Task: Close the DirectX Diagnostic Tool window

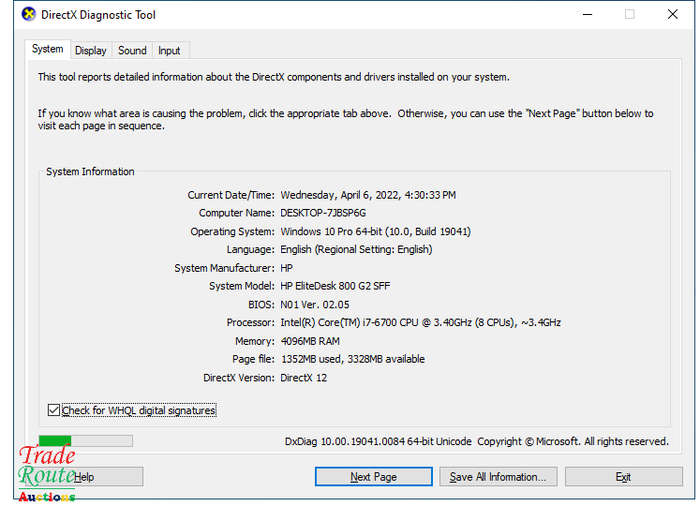Action: tap(672, 14)
